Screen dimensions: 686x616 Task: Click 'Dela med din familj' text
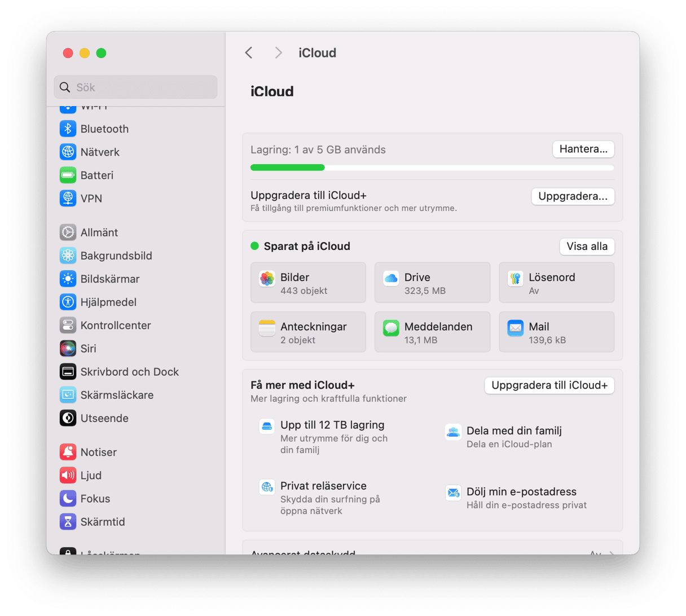click(x=514, y=430)
